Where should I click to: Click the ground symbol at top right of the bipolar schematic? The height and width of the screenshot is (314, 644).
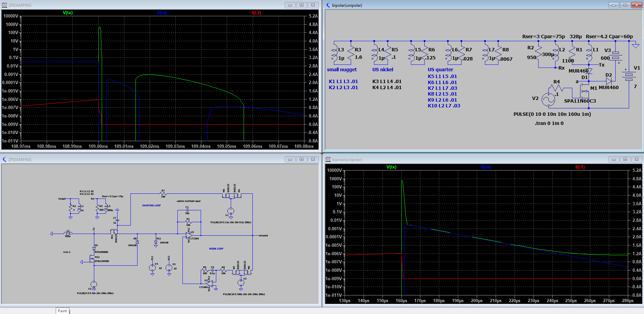[636, 45]
